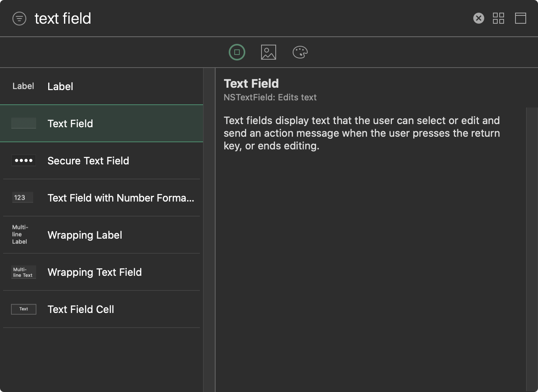The image size is (538, 392).
Task: Click the 123 number formatter thumbnail
Action: (x=22, y=198)
